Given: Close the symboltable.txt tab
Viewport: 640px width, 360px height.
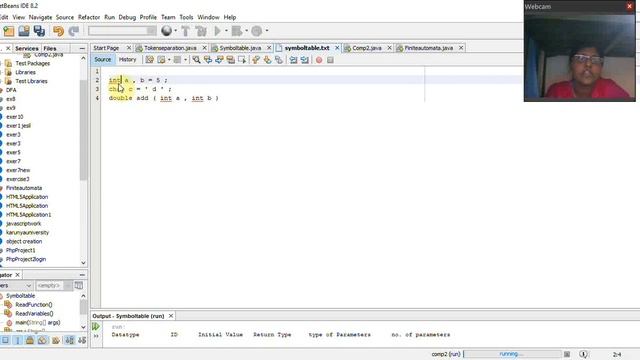Looking at the screenshot, I should click(x=337, y=48).
